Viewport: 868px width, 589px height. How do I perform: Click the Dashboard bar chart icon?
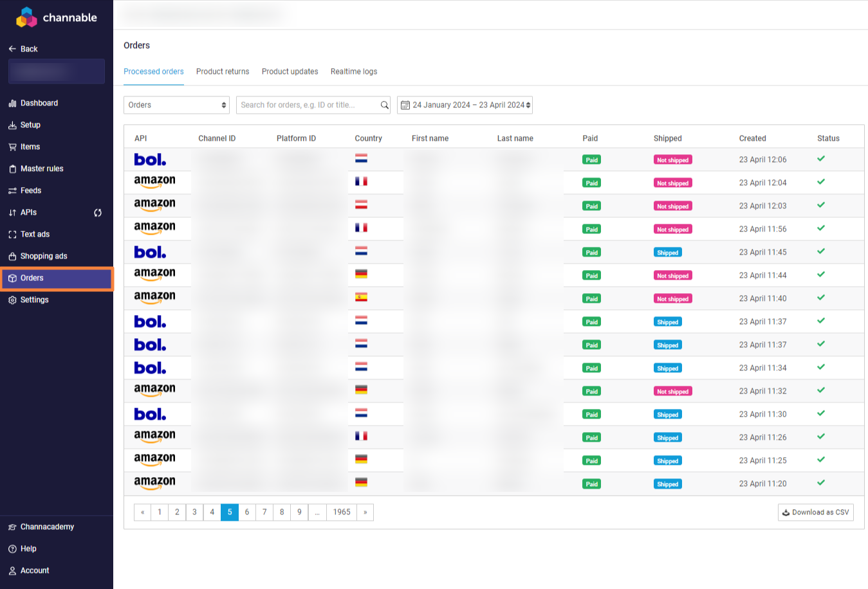[12, 104]
